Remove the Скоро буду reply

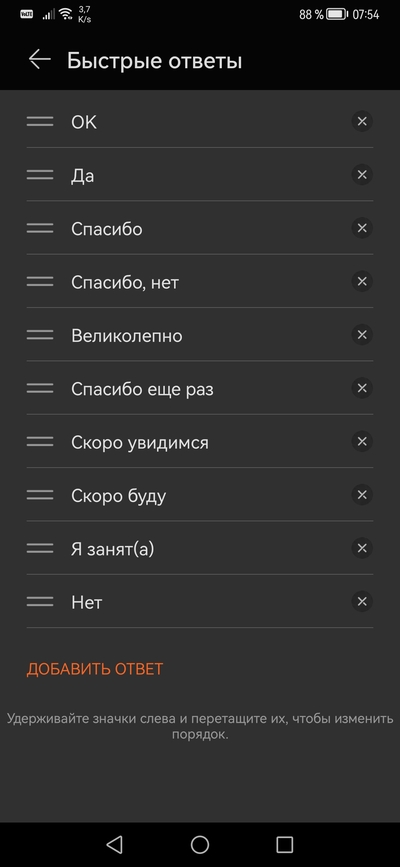362,495
